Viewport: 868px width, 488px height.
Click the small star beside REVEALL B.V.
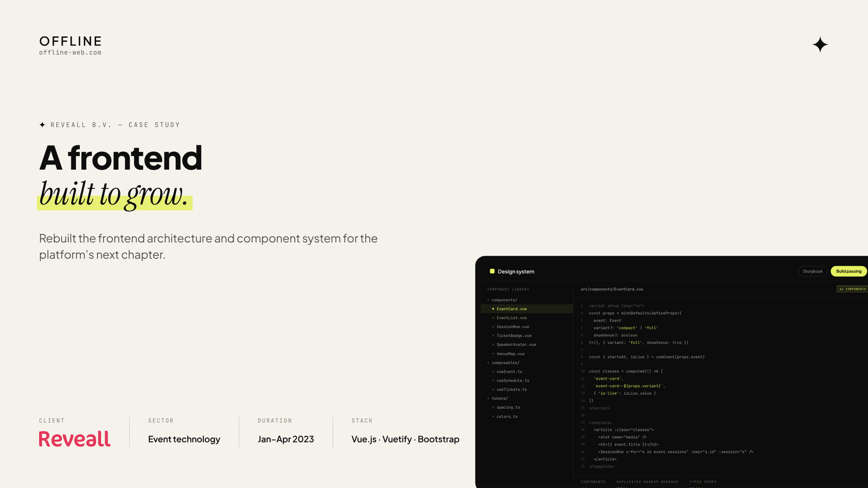pos(42,125)
